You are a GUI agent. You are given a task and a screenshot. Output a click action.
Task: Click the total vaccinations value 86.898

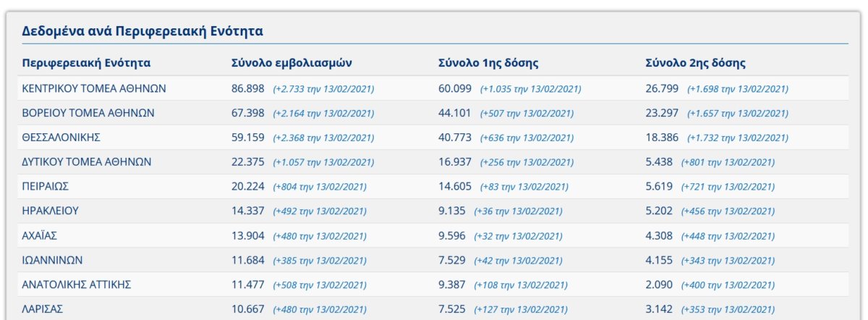pyautogui.click(x=247, y=88)
